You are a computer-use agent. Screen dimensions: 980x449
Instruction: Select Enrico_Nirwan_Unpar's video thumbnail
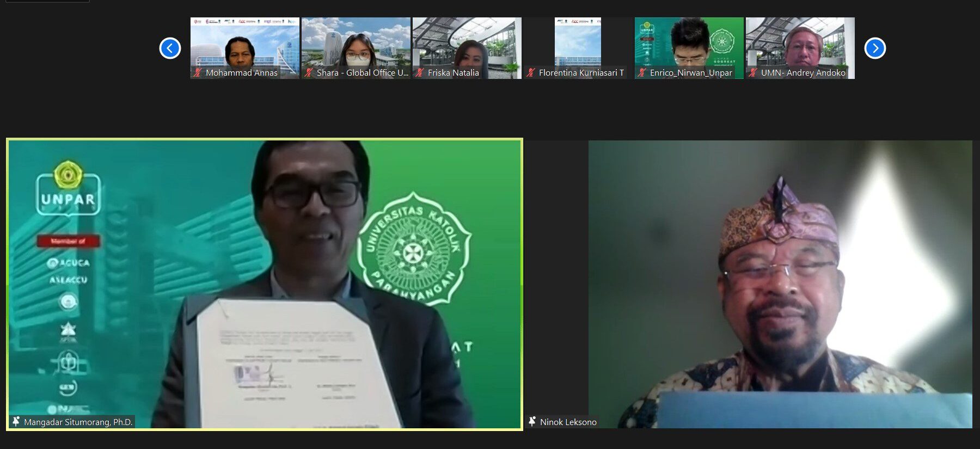pos(689,44)
